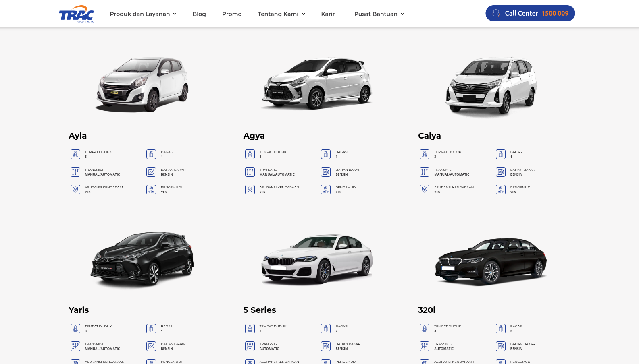This screenshot has width=639, height=364.
Task: Click 5 Series' Bahan Bakar fuel icon
Action: click(326, 346)
